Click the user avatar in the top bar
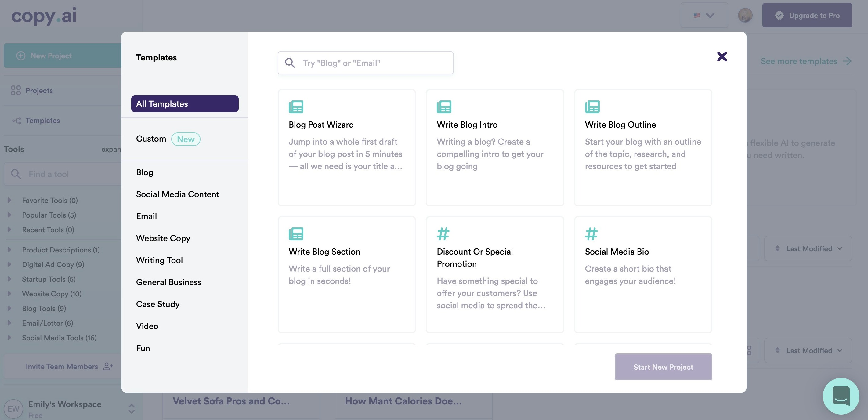The width and height of the screenshot is (868, 420). 745,15
